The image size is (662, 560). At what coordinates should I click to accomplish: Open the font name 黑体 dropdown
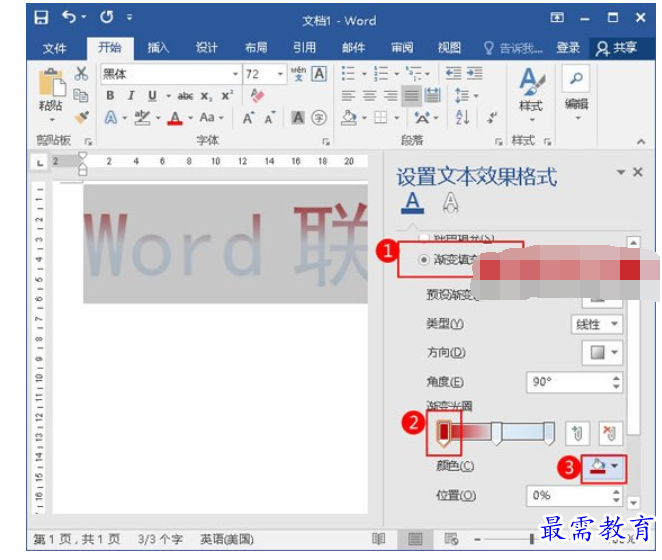(235, 74)
